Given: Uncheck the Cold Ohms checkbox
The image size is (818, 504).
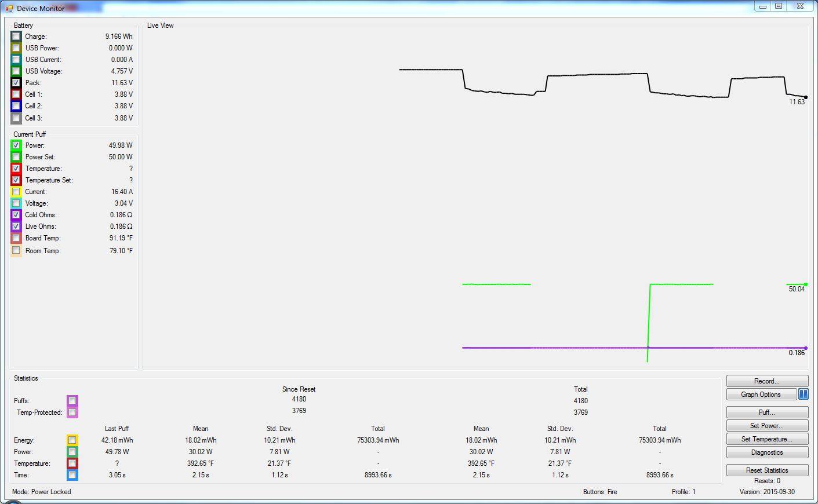Looking at the screenshot, I should point(16,215).
